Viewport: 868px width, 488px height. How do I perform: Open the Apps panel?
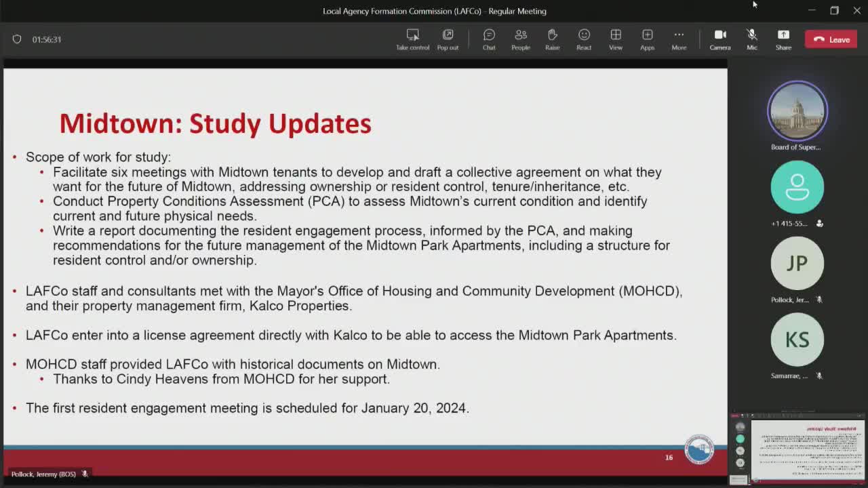pyautogui.click(x=647, y=39)
